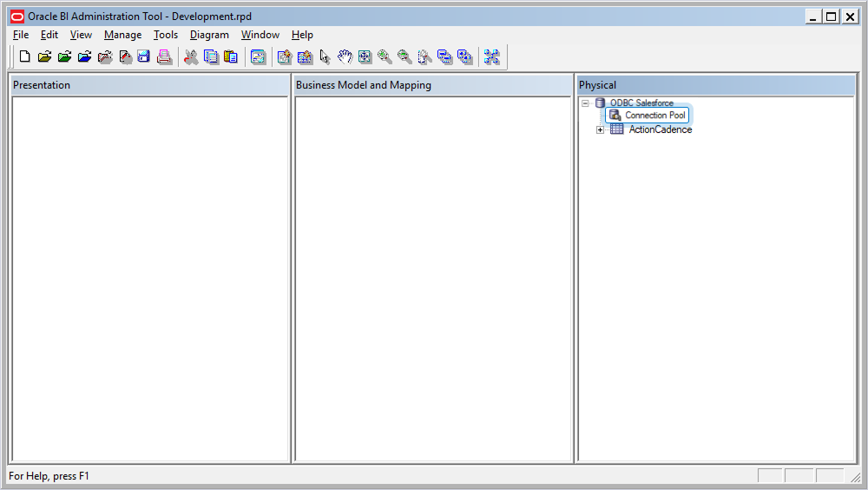Screen dimensions: 868x490
Task: Collapse the ODBC Salesforce database node
Action: tap(585, 103)
